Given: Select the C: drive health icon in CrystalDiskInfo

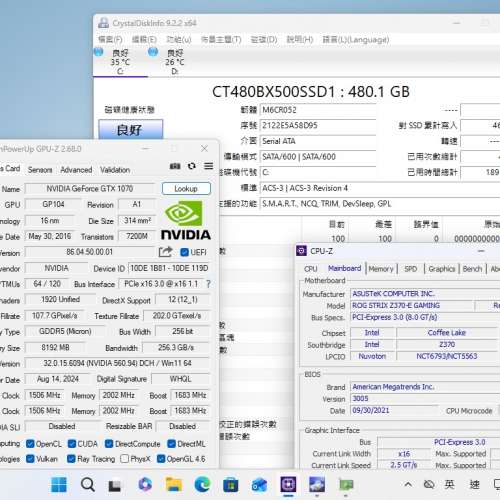Looking at the screenshot, I should 98,52.
